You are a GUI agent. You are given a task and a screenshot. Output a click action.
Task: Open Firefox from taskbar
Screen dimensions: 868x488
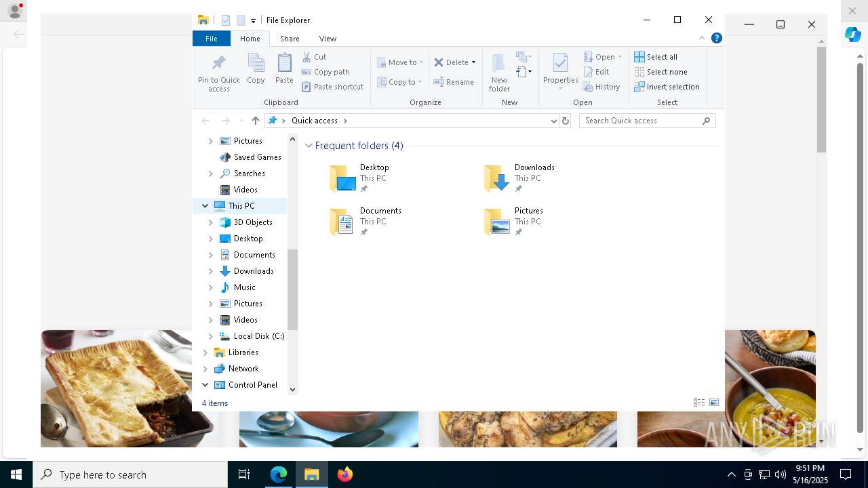click(344, 474)
